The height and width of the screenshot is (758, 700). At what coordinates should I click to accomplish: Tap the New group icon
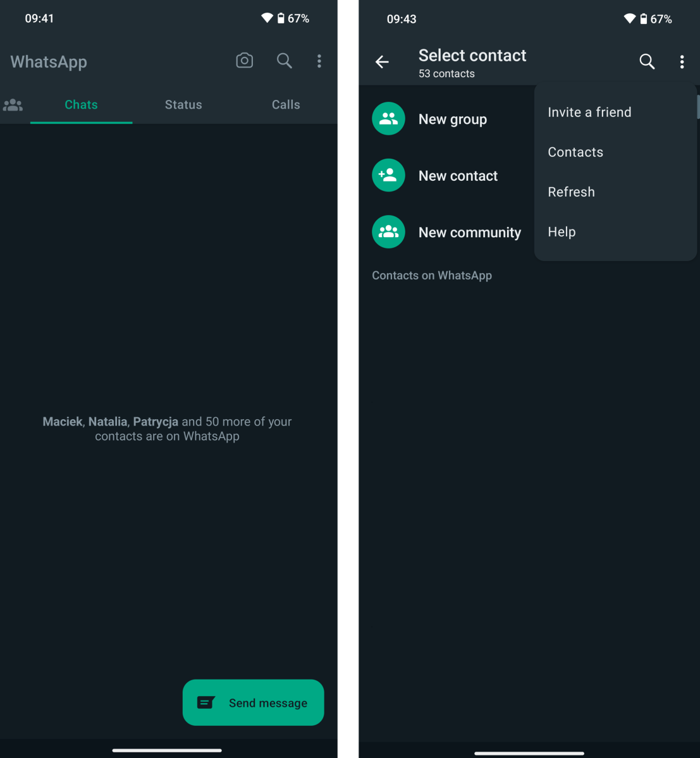tap(388, 119)
